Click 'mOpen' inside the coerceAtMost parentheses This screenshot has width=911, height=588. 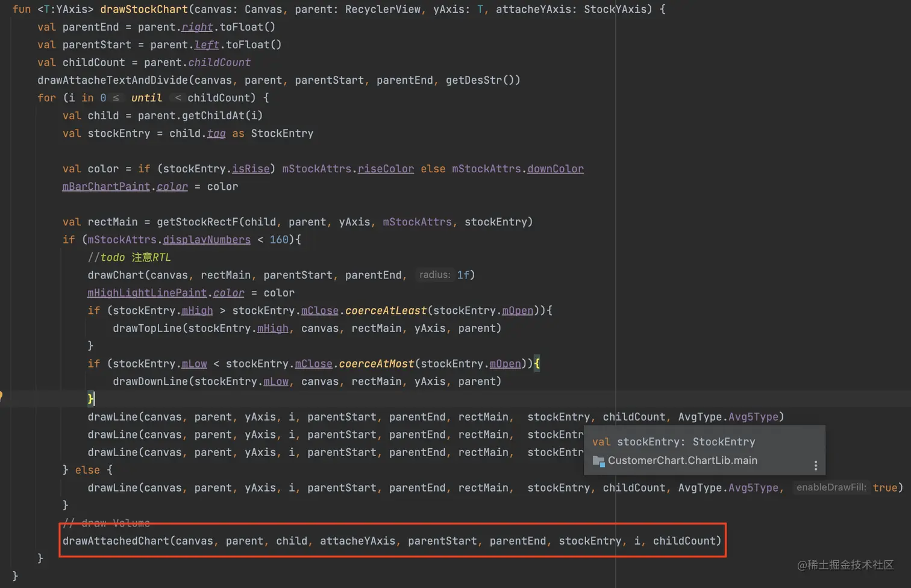click(505, 364)
